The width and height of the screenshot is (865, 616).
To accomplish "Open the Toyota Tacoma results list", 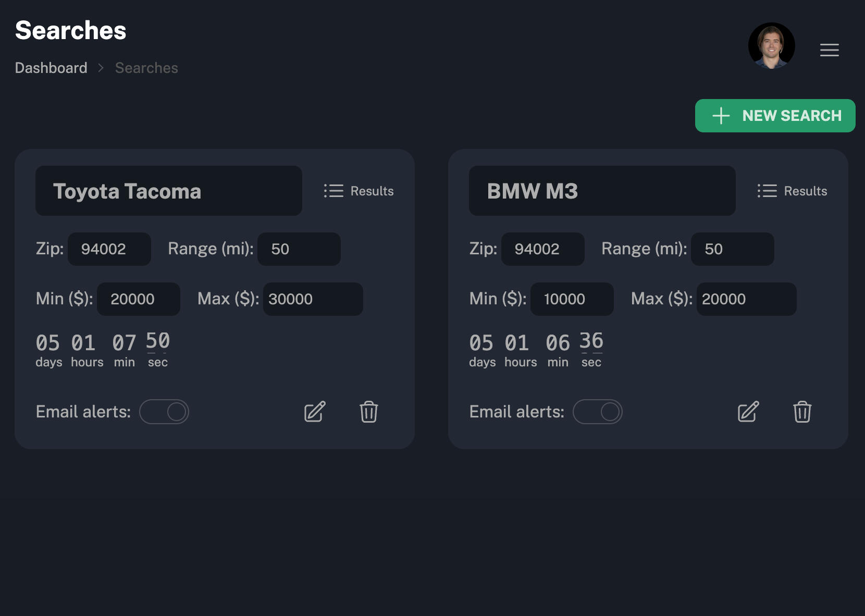I will (x=359, y=191).
